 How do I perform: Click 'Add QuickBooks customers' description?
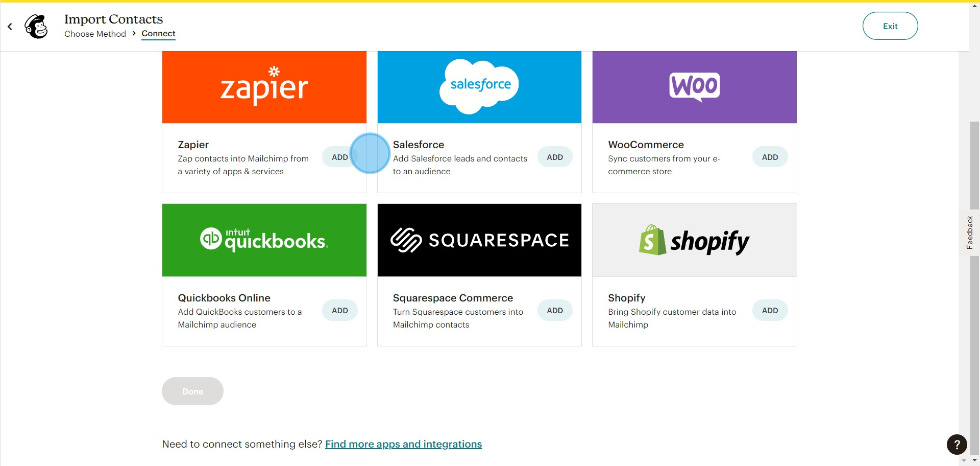239,318
